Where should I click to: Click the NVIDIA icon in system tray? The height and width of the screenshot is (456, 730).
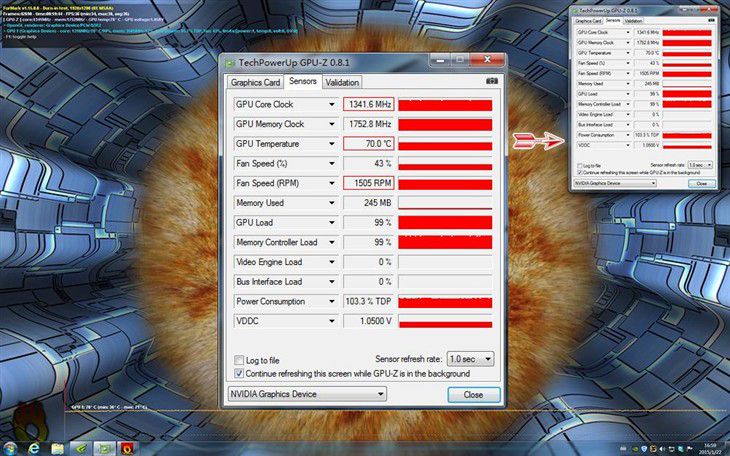(x=635, y=449)
